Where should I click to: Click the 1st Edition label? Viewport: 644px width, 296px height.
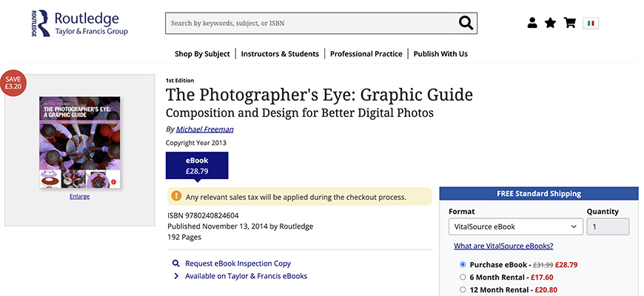tap(180, 81)
